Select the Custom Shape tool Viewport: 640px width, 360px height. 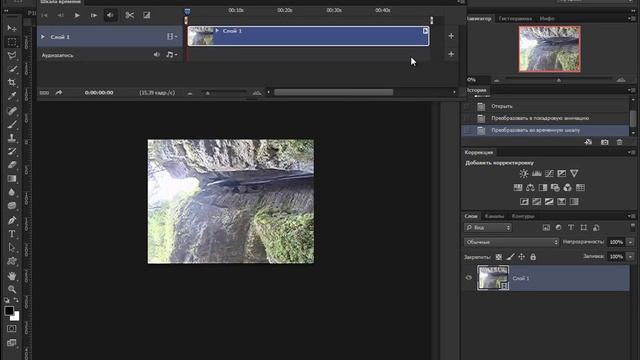[12, 261]
